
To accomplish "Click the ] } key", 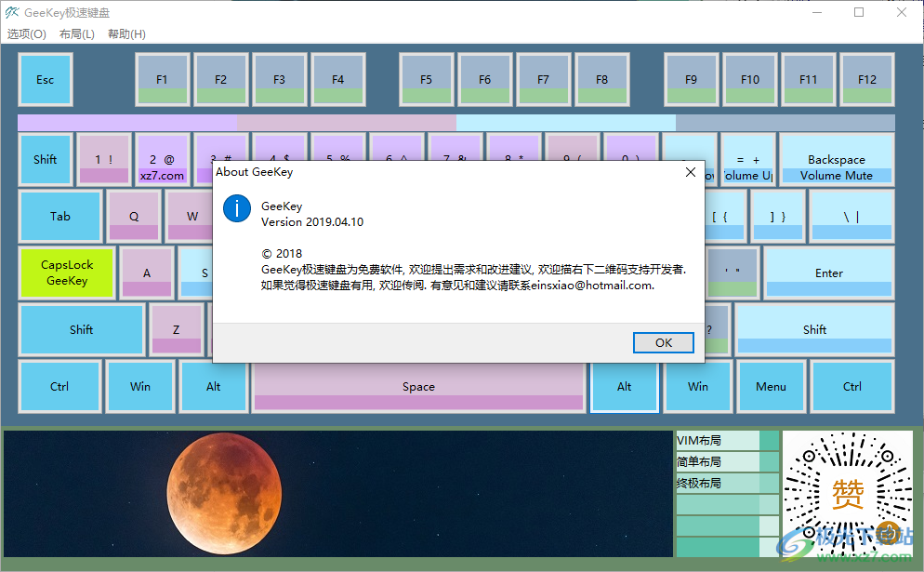I will coord(778,217).
